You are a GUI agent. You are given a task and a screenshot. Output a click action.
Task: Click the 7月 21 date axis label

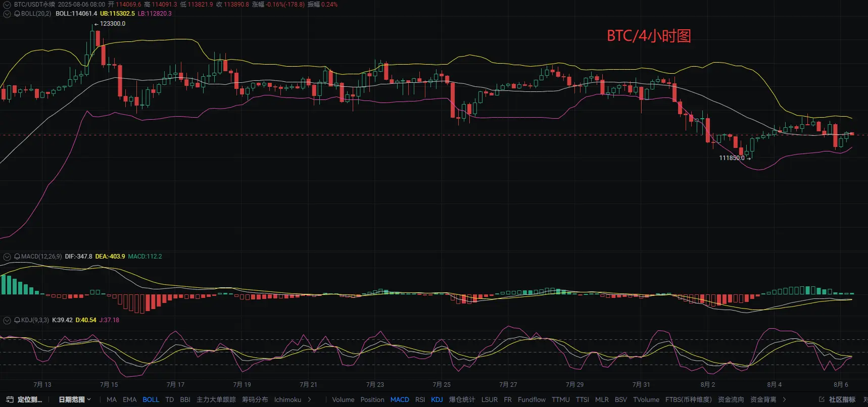click(x=308, y=385)
